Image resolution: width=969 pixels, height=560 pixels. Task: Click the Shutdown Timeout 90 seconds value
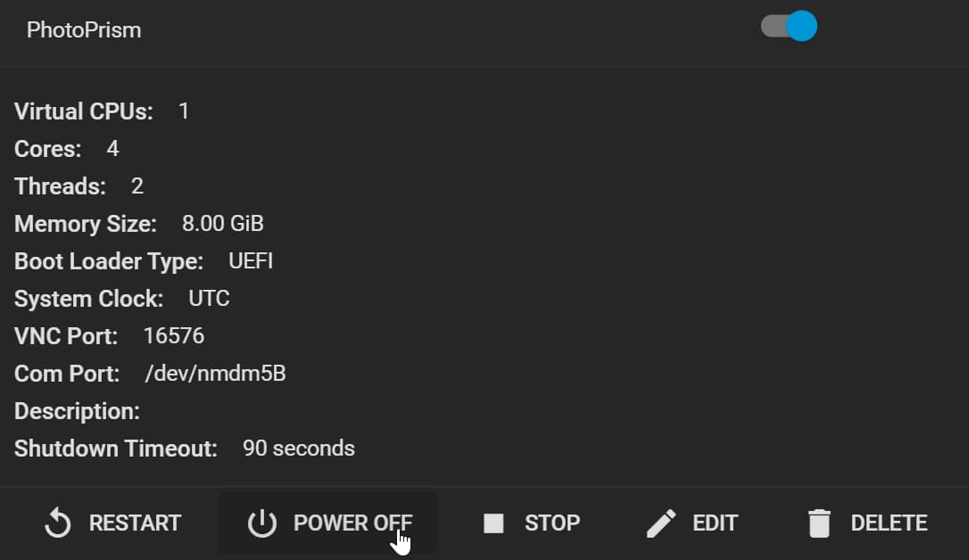[x=299, y=449]
